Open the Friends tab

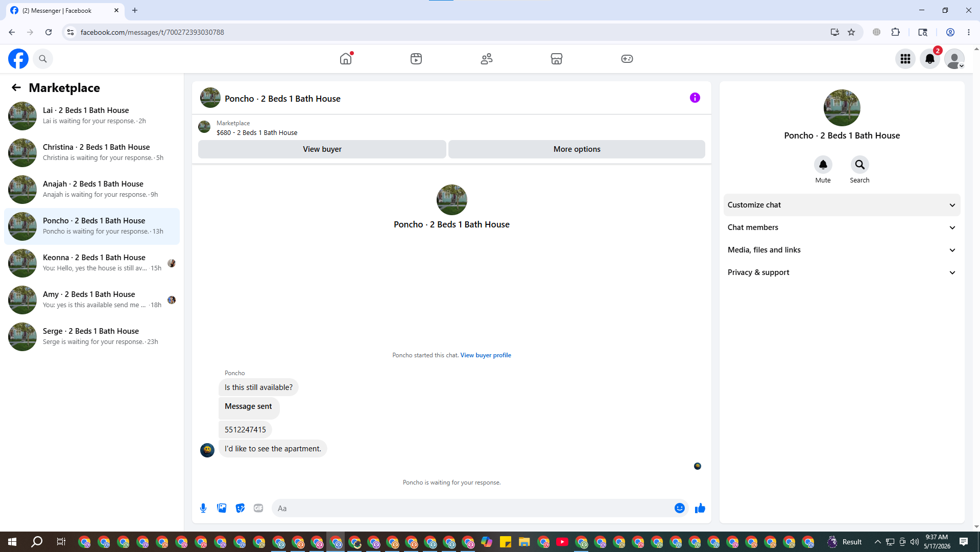pyautogui.click(x=487, y=59)
